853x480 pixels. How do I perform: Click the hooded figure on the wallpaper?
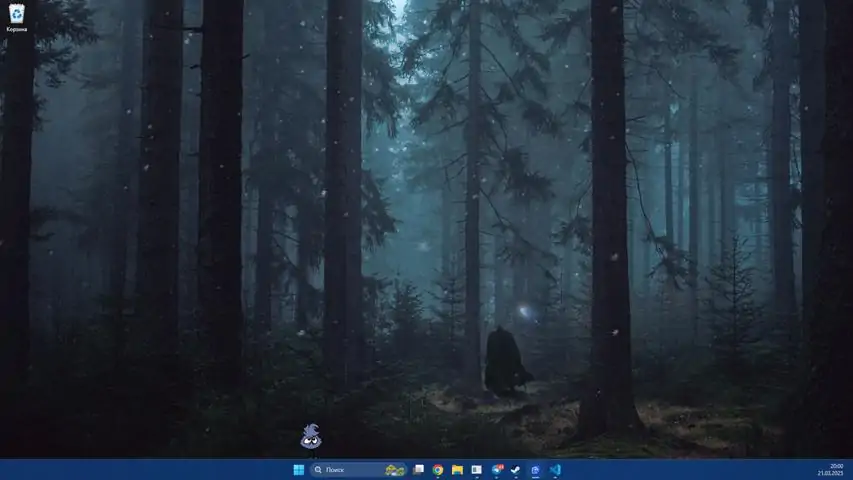click(505, 362)
